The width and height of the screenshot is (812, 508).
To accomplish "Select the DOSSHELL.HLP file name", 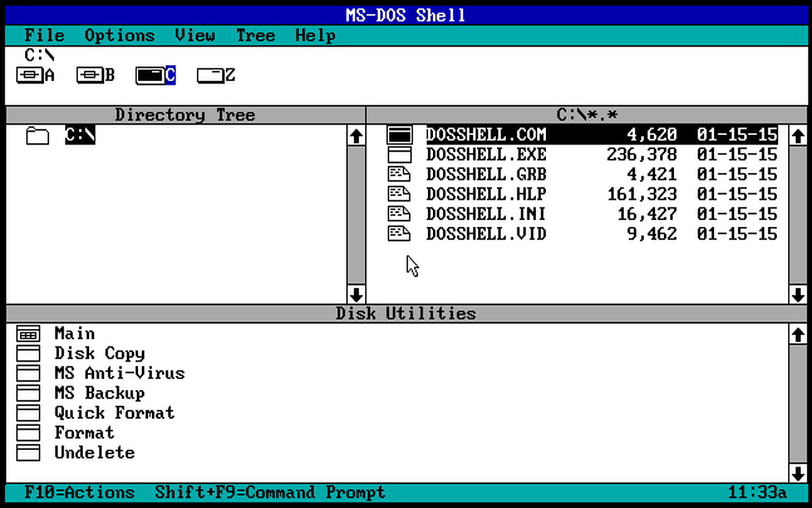I will point(486,194).
